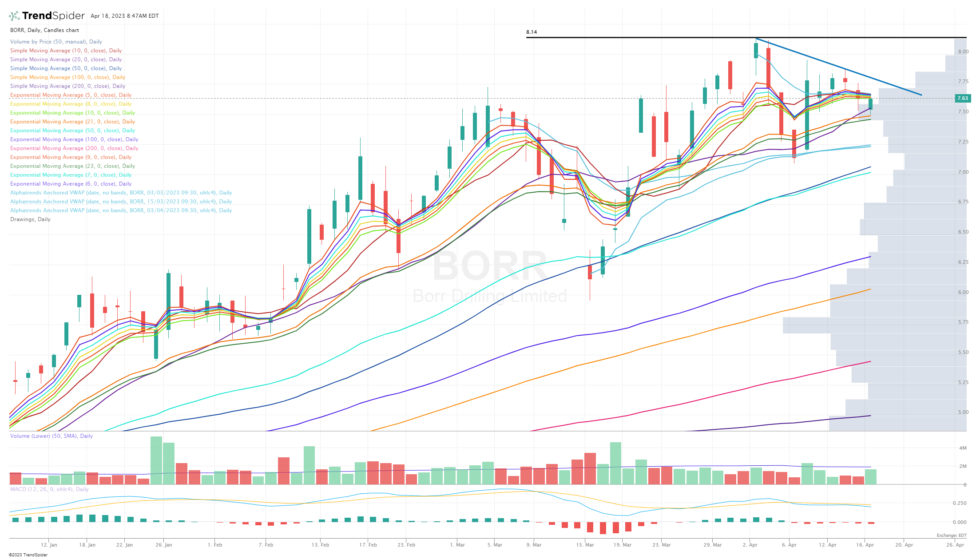980x559 pixels.
Task: Click the '2. Apr' date axis label
Action: click(x=750, y=545)
